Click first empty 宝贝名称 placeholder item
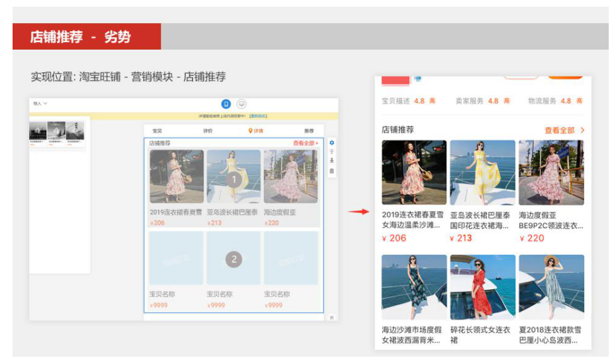Image resolution: width=616 pixels, height=364 pixels. (176, 258)
